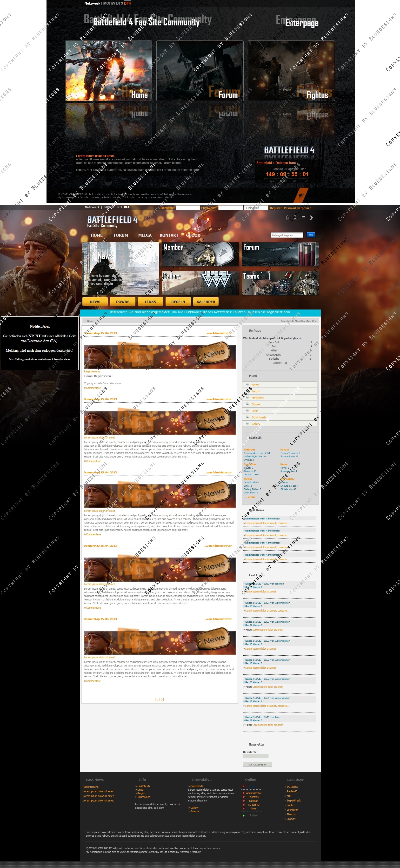Click the right arrow chevron in the header
Viewport: 400px width, 868px height.
(311, 218)
